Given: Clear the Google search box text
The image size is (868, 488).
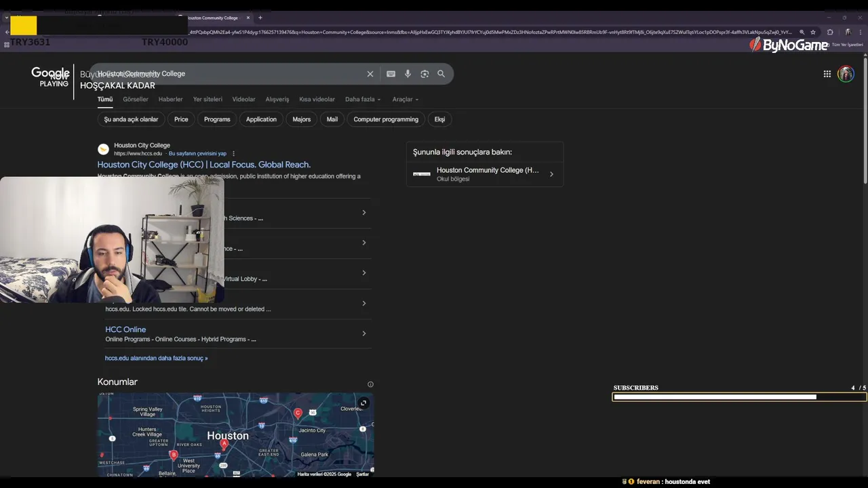Looking at the screenshot, I should pos(370,74).
